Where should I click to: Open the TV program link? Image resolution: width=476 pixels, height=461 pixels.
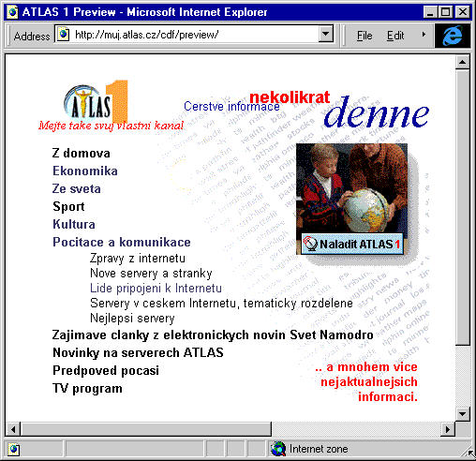[87, 389]
